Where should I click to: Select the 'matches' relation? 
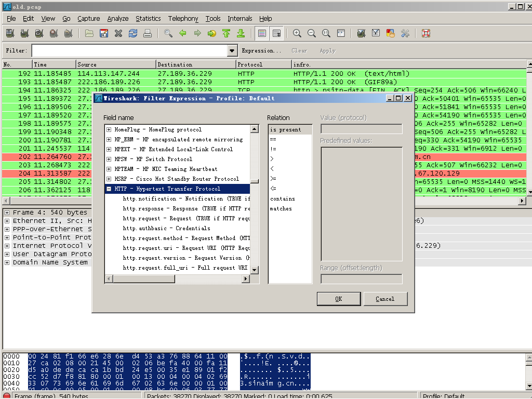(281, 209)
